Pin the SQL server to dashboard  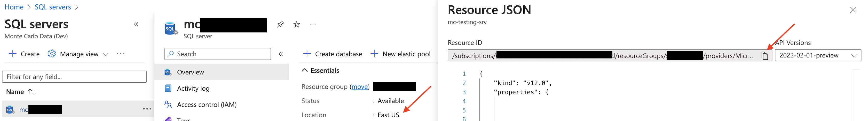280,24
